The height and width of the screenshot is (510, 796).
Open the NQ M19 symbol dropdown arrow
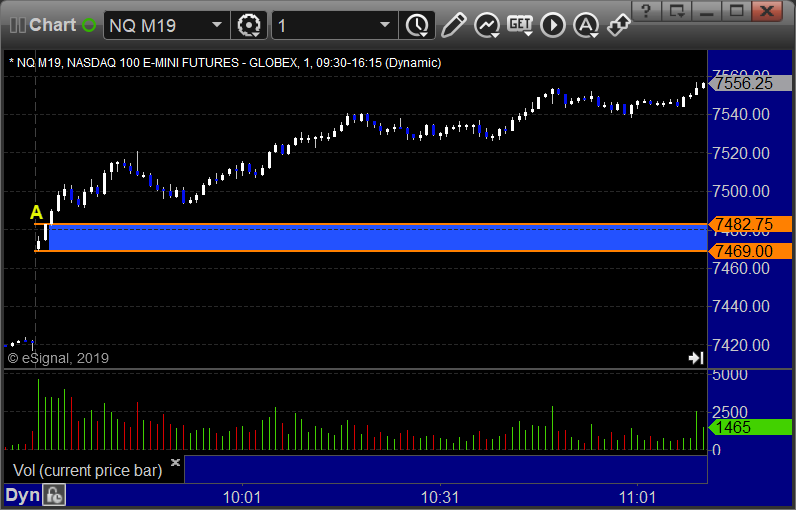tap(217, 25)
